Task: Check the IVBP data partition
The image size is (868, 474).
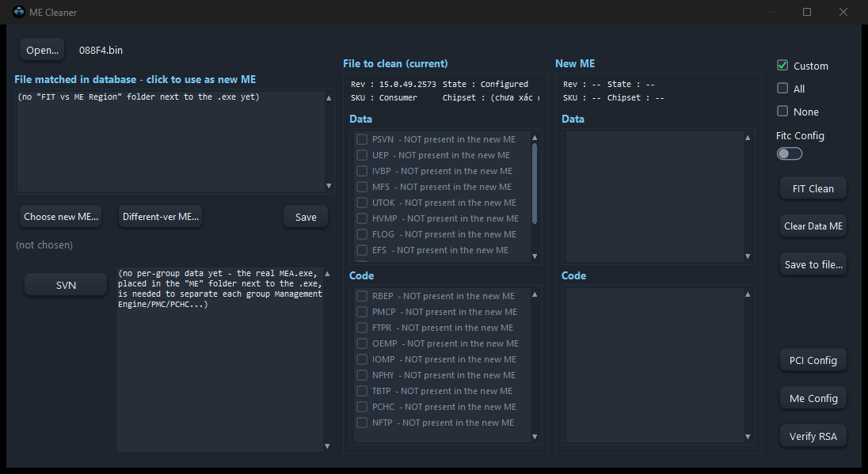Action: [x=362, y=171]
